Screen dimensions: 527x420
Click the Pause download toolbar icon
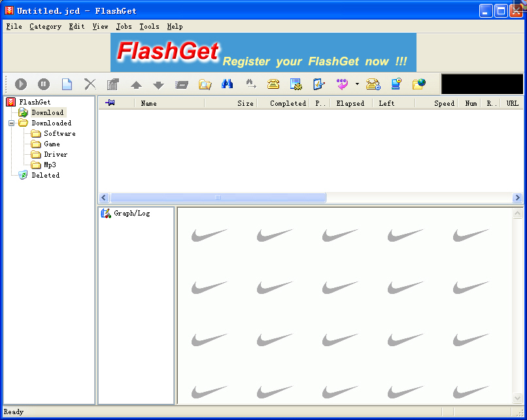point(44,84)
